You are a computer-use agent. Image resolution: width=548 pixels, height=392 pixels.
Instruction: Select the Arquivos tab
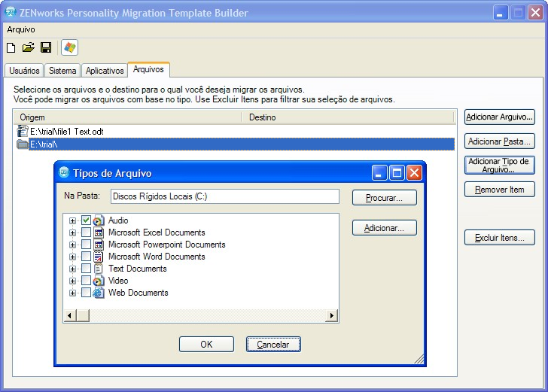pyautogui.click(x=148, y=69)
